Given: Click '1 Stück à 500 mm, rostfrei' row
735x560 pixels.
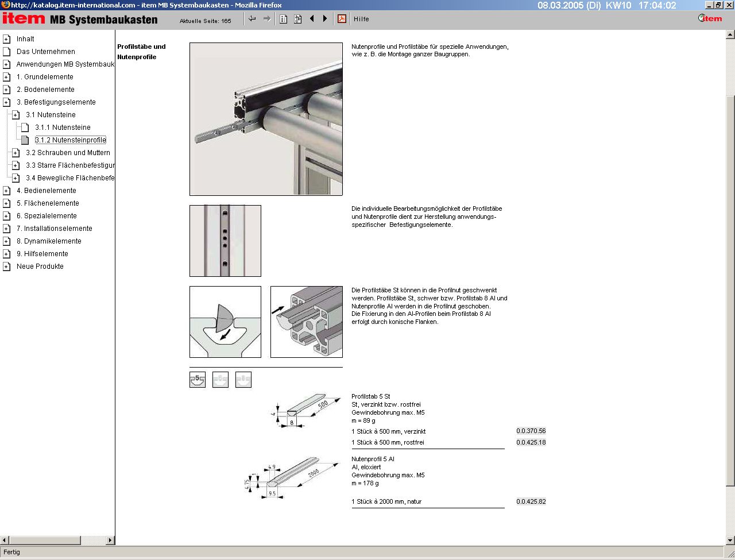Looking at the screenshot, I should coord(388,443).
